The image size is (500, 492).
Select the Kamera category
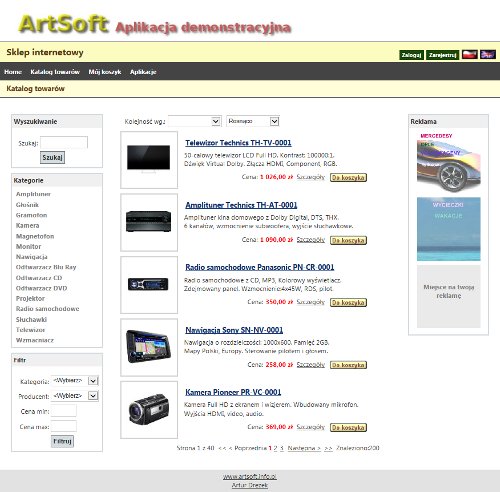click(28, 225)
